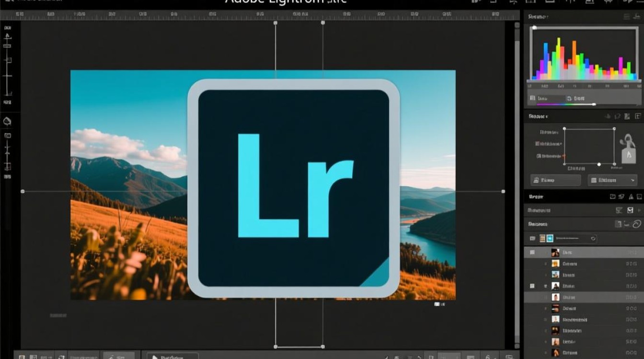The height and width of the screenshot is (359, 644).
Task: Click the folder icon in the right panel header
Action: [x=612, y=196]
